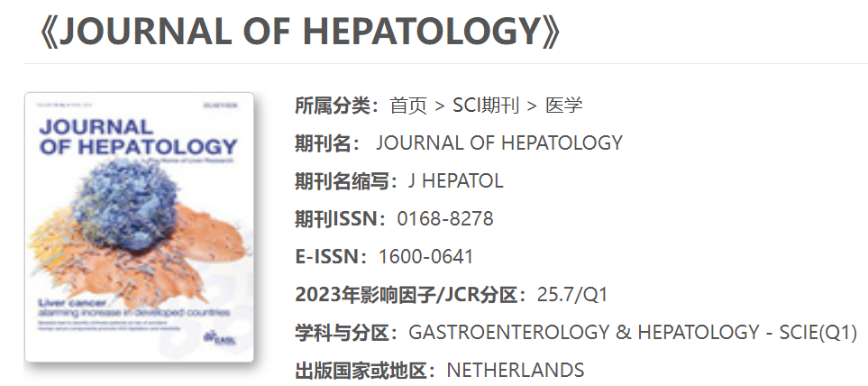Open the 医学 category link
The height and width of the screenshot is (386, 868).
pyautogui.click(x=564, y=106)
